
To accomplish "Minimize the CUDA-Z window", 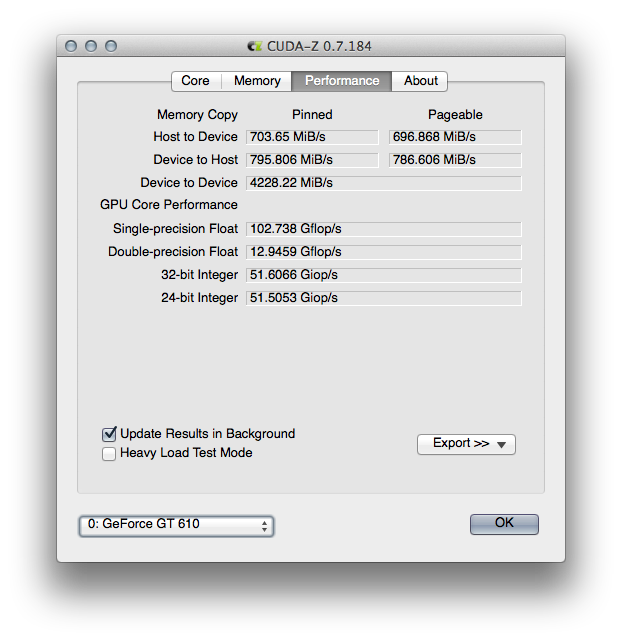I will point(91,46).
